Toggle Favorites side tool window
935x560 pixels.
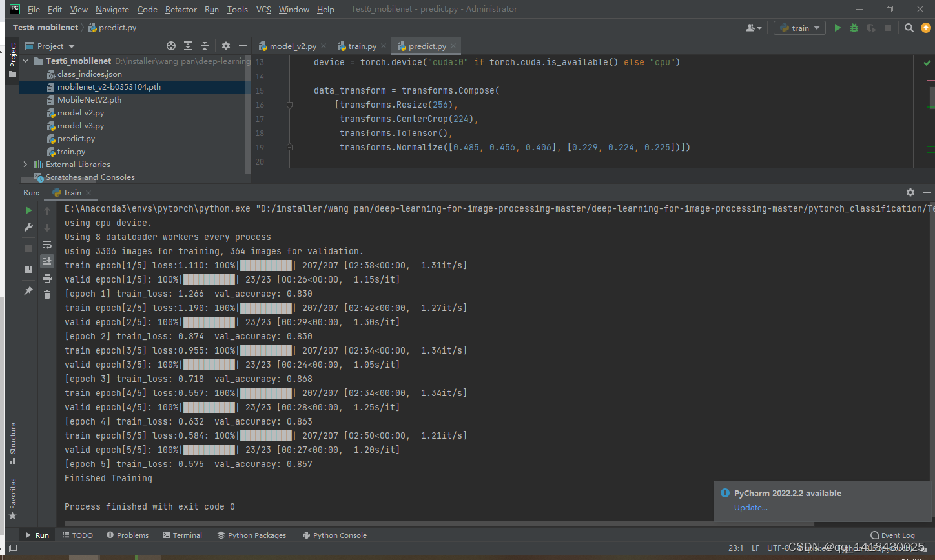pos(13,499)
